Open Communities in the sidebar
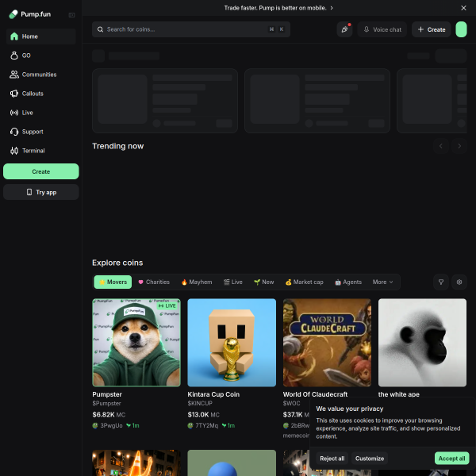476x476 pixels. point(41,75)
